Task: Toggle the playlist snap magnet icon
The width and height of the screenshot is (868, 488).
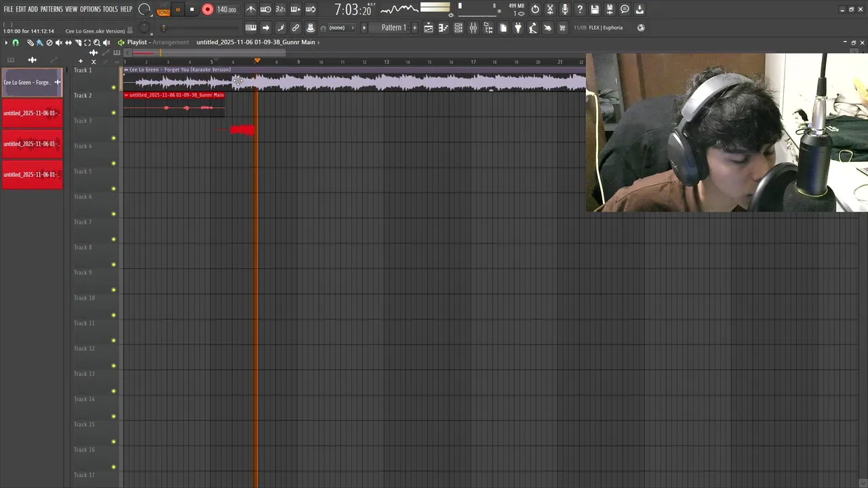Action: (16, 43)
